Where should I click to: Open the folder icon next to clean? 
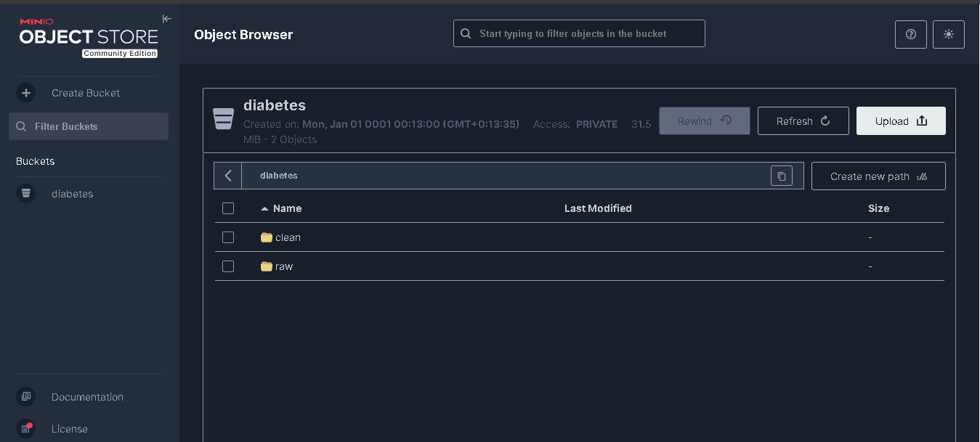tap(266, 237)
